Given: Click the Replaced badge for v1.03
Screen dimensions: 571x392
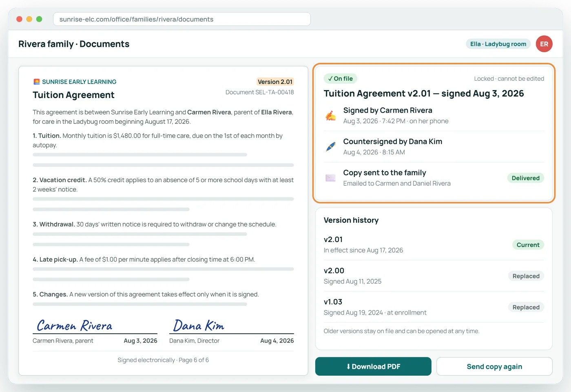Looking at the screenshot, I should pyautogui.click(x=526, y=307).
